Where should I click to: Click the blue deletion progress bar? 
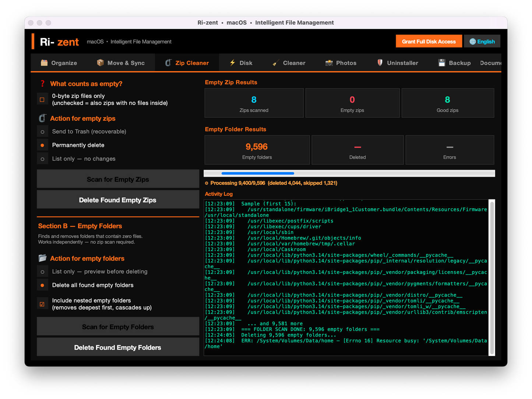(258, 173)
